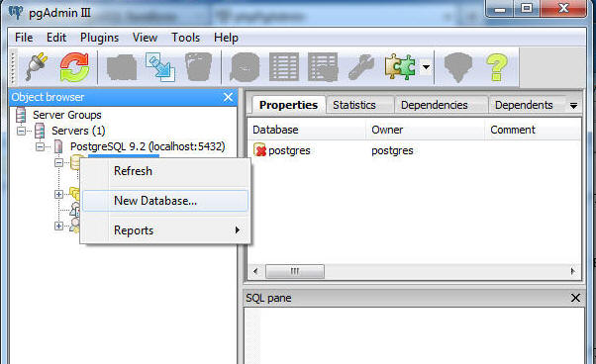
Task: Open the File menu
Action: [24, 38]
